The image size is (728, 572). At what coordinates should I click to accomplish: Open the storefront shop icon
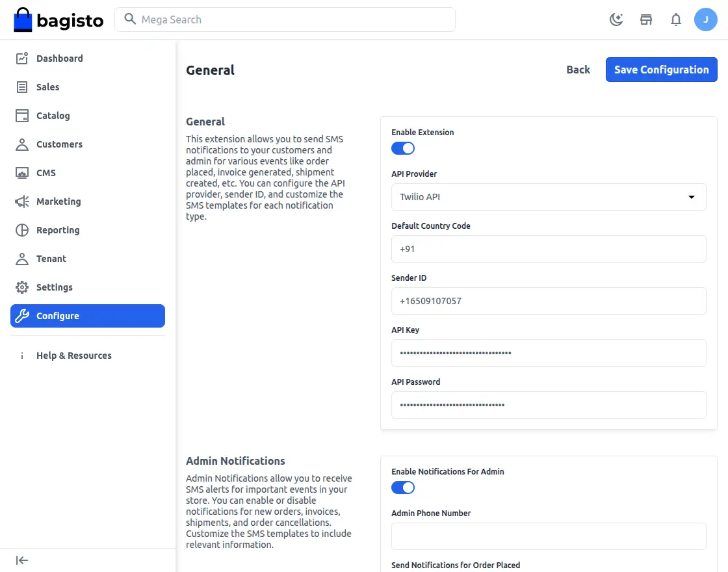(646, 19)
